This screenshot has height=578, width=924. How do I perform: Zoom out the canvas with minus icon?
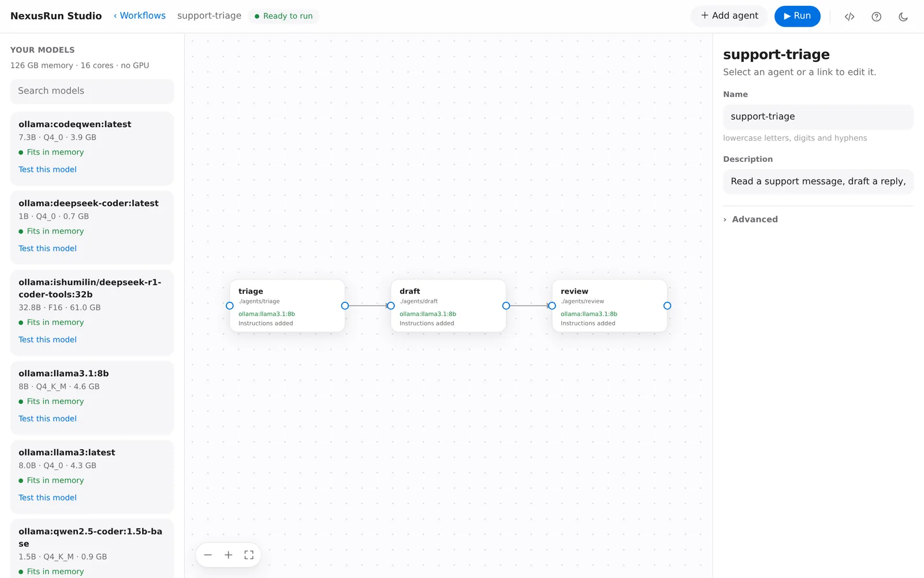click(208, 555)
